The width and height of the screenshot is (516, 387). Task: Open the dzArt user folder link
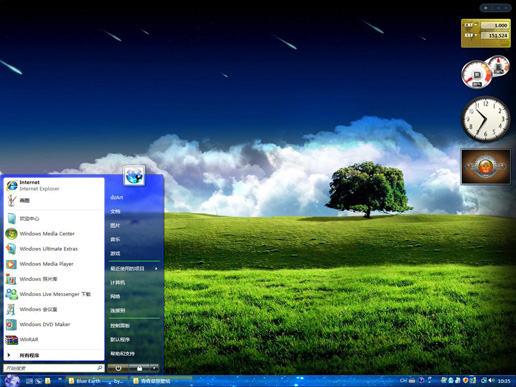click(117, 197)
